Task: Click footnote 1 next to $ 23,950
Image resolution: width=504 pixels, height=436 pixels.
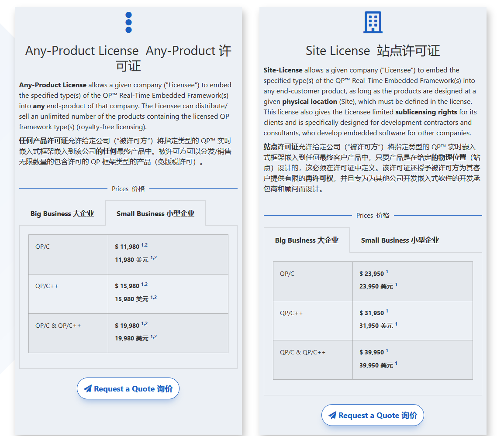Action: pos(387,271)
